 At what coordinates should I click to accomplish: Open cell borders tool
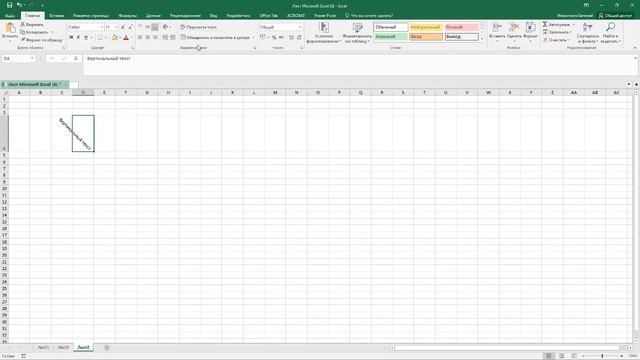pyautogui.click(x=100, y=38)
